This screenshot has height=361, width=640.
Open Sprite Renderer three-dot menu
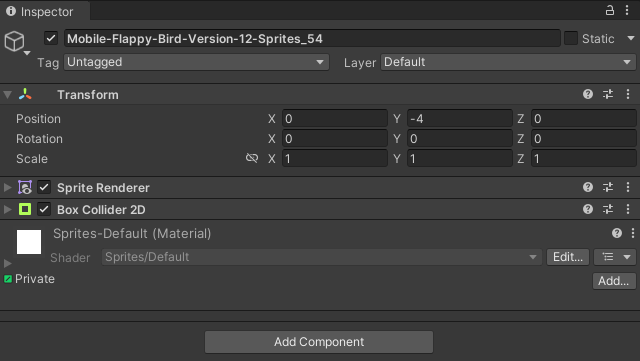tap(628, 187)
